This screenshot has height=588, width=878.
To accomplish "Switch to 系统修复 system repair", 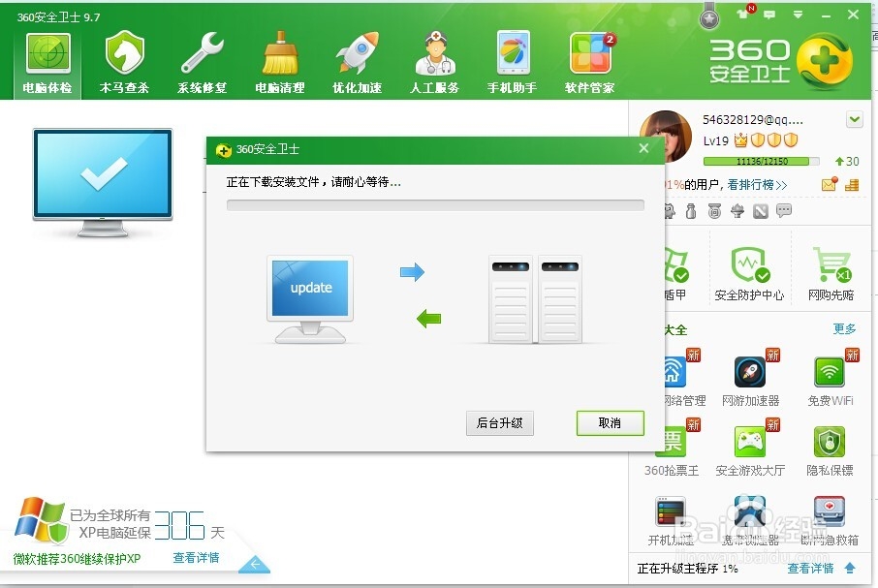I will [203, 63].
